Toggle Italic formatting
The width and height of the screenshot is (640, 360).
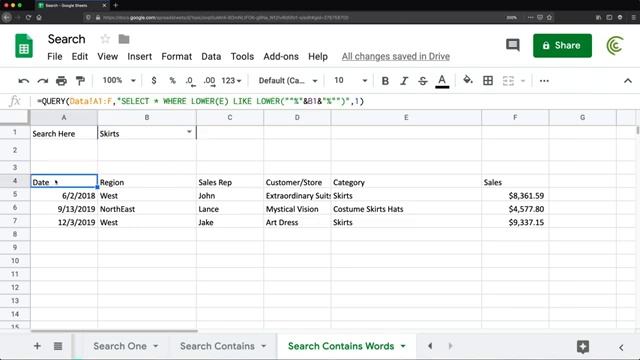[x=404, y=81]
